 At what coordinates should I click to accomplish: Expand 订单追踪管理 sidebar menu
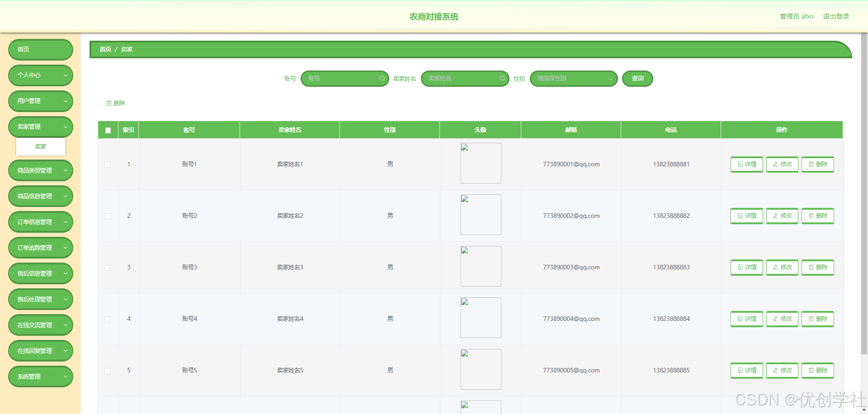click(x=41, y=248)
